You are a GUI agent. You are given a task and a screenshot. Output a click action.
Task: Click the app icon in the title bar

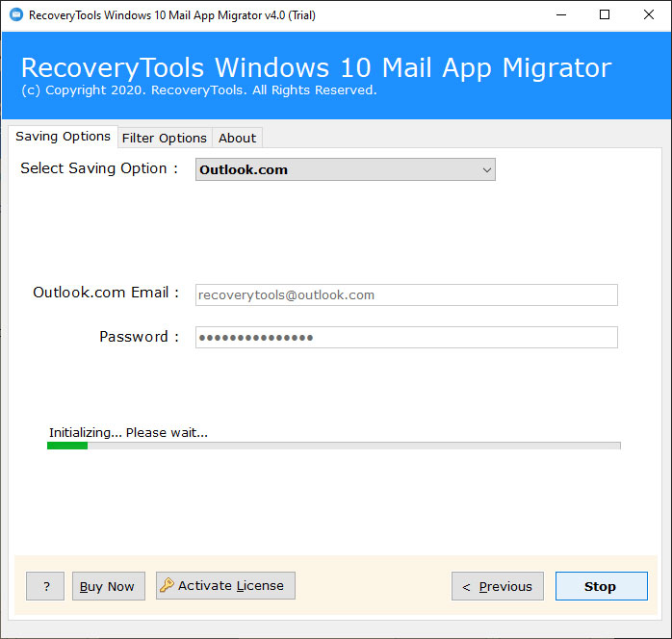pos(16,15)
